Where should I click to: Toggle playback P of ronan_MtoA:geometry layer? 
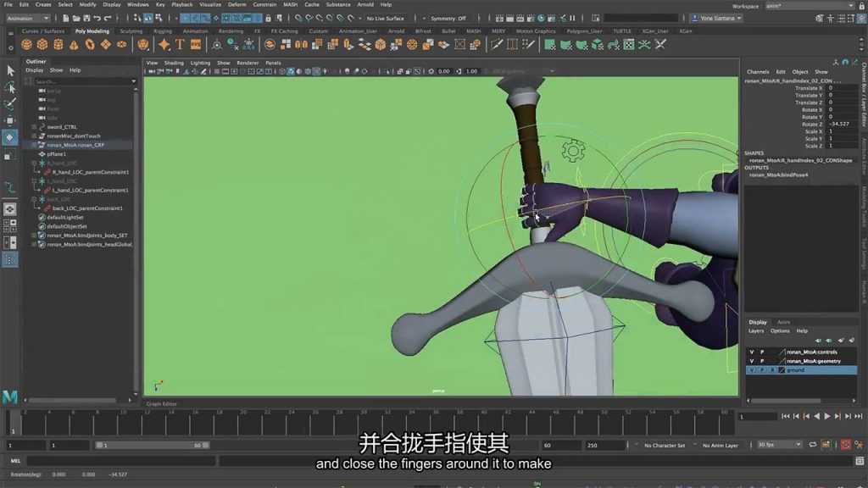coord(762,361)
